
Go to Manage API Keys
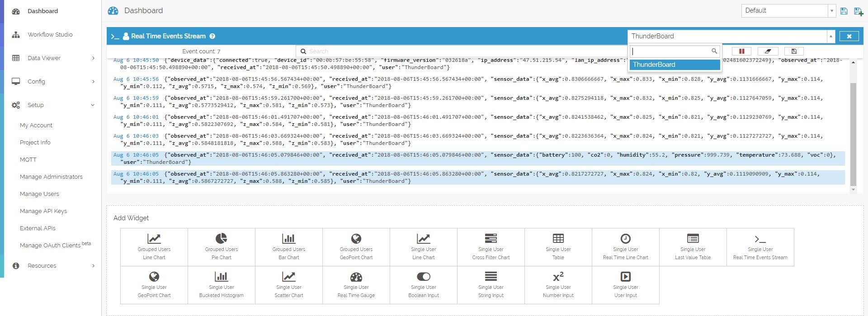coord(43,211)
